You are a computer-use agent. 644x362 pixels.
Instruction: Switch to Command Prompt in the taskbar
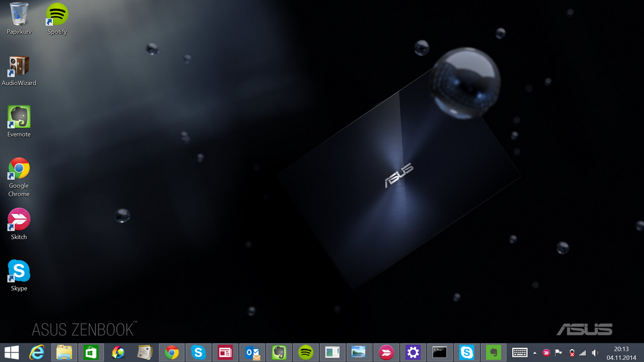[x=439, y=352]
